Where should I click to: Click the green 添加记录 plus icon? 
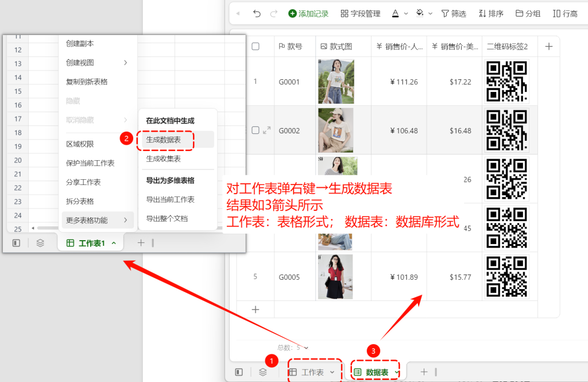click(292, 14)
